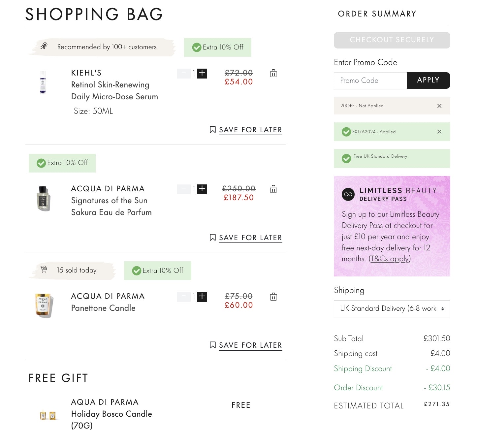Click the Kiehl's serum product thumbnail

point(43,82)
